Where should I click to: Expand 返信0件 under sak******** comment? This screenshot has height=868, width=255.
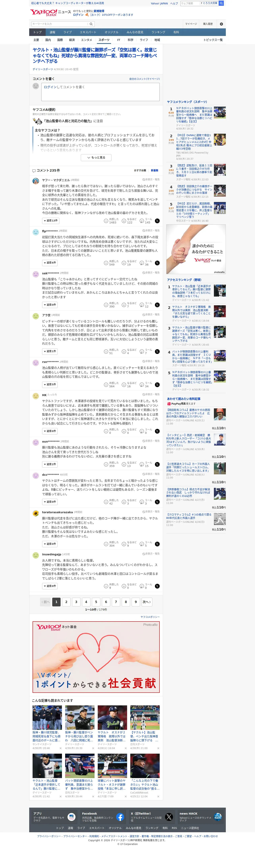click(x=49, y=305)
